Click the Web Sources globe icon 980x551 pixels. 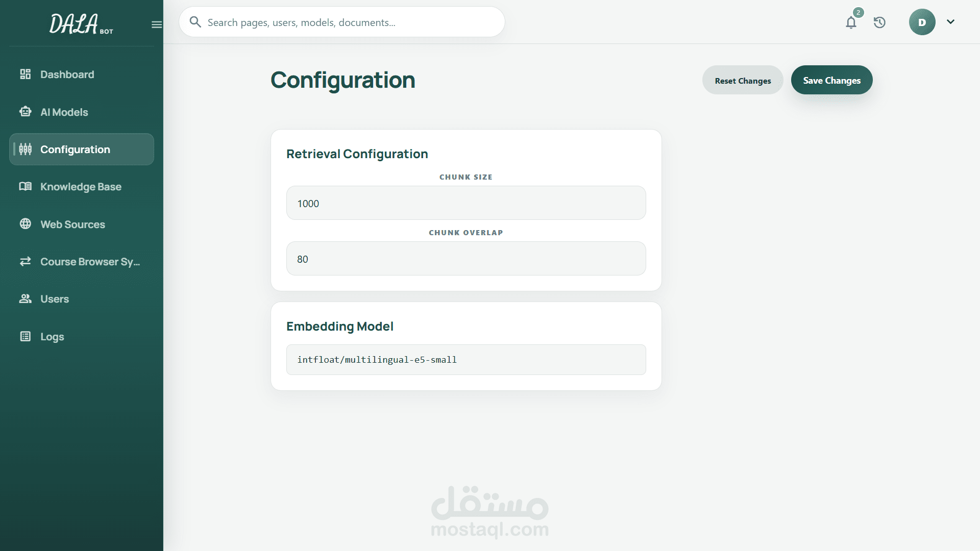pyautogui.click(x=26, y=224)
